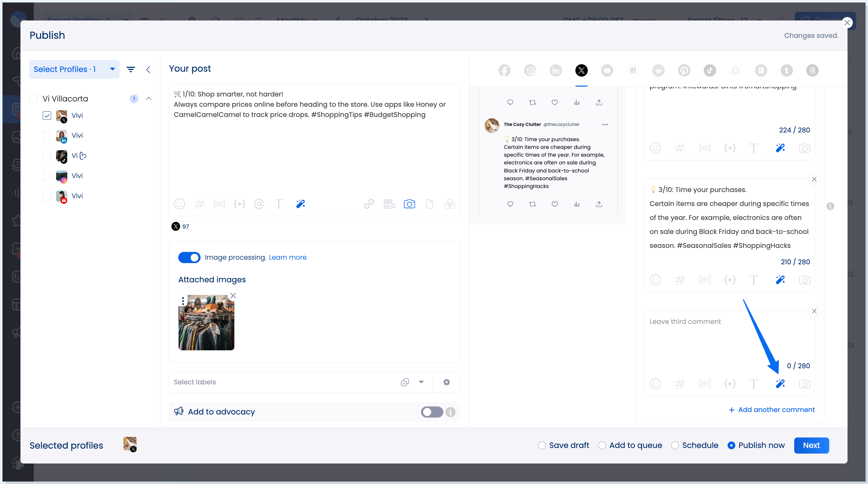Image resolution: width=868 pixels, height=484 pixels.
Task: Open Select labels dropdown arrow
Action: coord(421,382)
